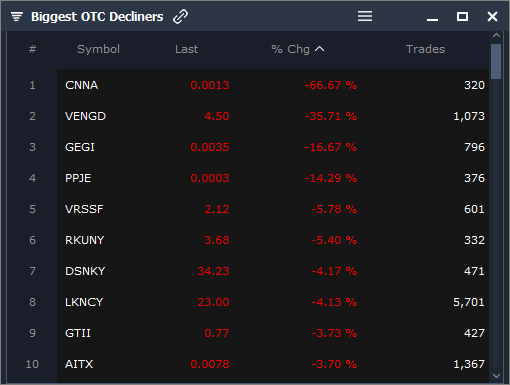Sort by the Symbol column header
This screenshot has height=385, width=510.
click(x=98, y=49)
